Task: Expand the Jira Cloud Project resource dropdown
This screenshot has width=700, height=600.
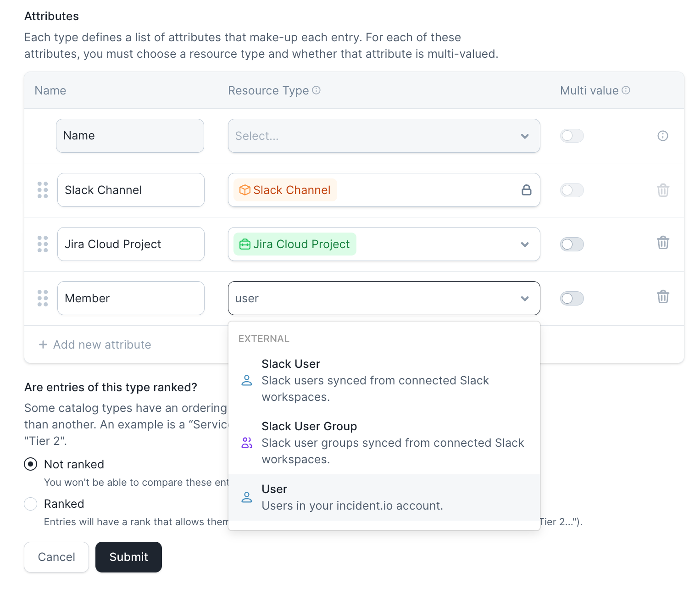Action: [525, 244]
